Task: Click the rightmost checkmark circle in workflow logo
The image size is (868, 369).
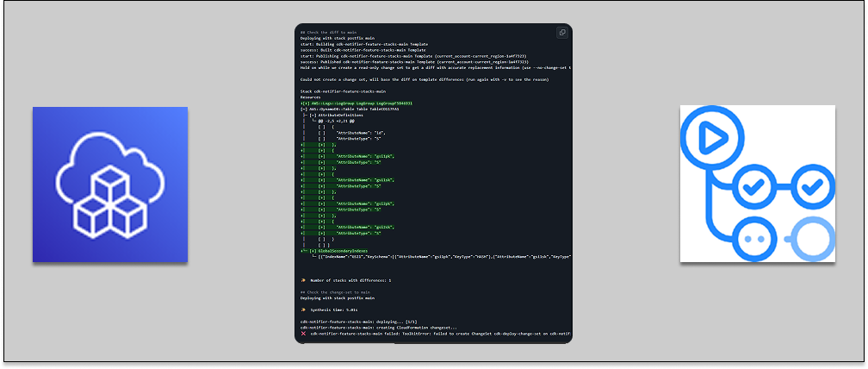Action: click(810, 184)
